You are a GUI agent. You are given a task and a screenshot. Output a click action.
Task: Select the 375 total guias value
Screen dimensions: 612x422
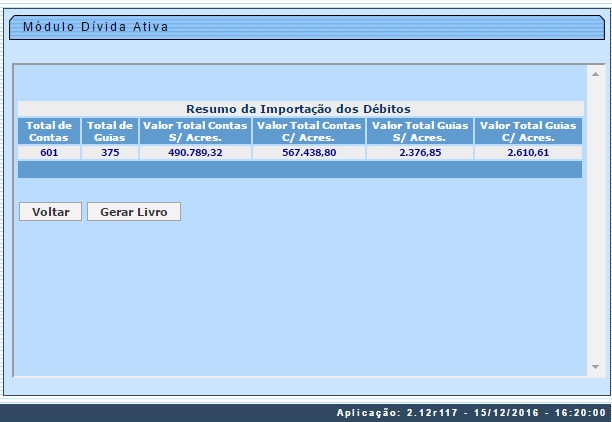coord(110,153)
